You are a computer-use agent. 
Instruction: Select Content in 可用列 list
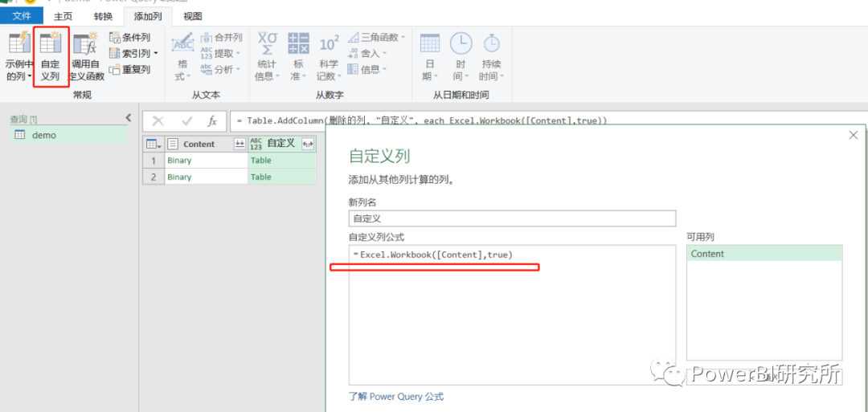point(764,254)
